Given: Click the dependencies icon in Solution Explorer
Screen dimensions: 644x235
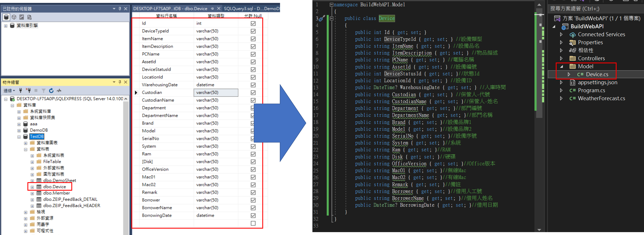Looking at the screenshot, I should tap(572, 50).
